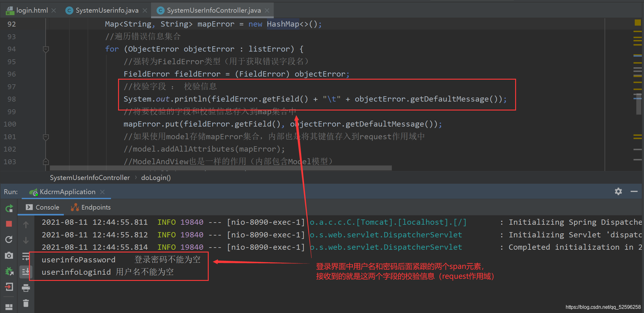Collapse the for loop fold at line 94

pyautogui.click(x=46, y=49)
